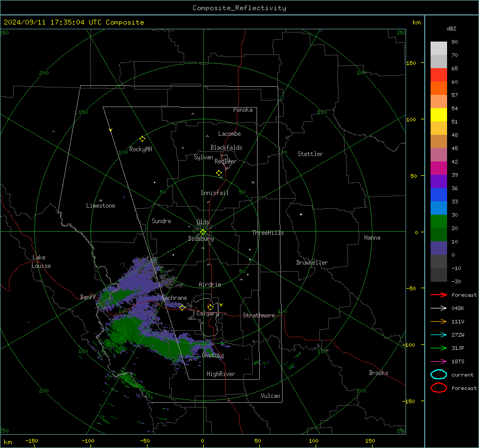Click the -30 value at legend bottom
The image size is (479, 448).
tap(456, 281)
